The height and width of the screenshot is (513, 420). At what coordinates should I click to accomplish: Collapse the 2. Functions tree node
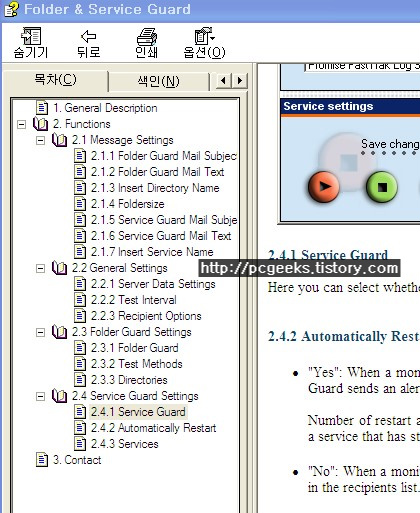pyautogui.click(x=21, y=124)
